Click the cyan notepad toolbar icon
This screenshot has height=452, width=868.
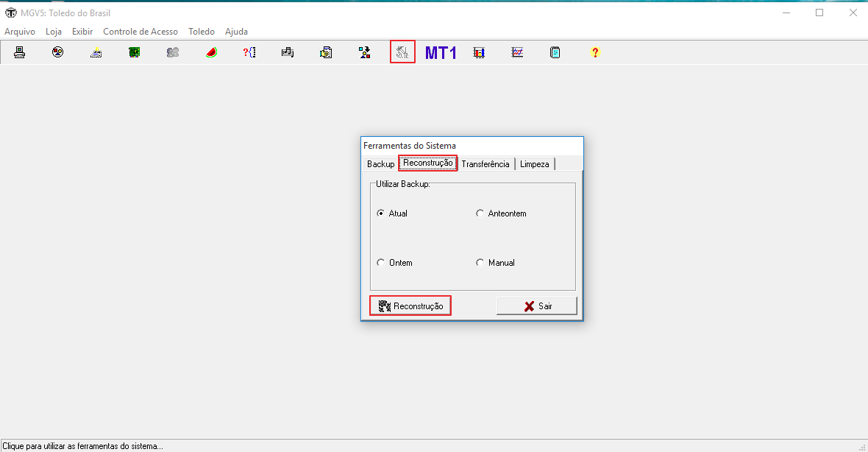[555, 52]
